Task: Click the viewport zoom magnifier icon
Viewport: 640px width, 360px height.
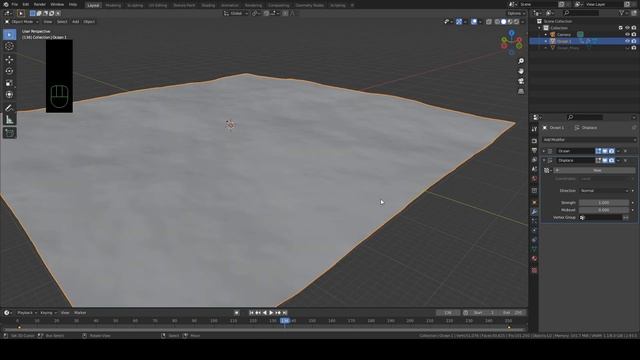Action: pyautogui.click(x=521, y=61)
